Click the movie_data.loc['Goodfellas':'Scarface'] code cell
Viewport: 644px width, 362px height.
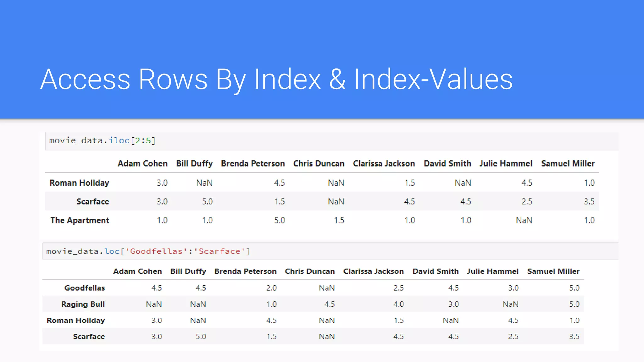(x=330, y=251)
